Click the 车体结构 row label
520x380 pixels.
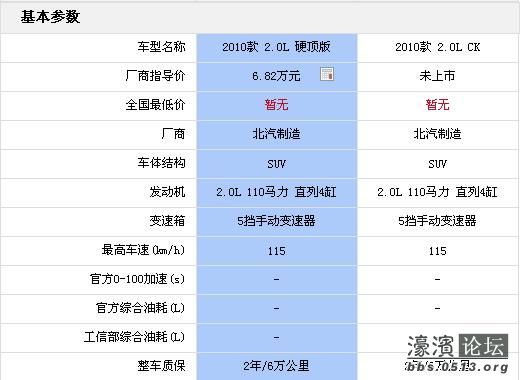click(x=161, y=163)
